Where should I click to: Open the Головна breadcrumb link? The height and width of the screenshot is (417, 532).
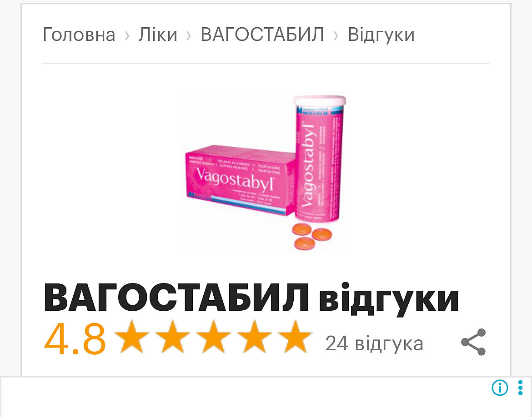coord(79,35)
